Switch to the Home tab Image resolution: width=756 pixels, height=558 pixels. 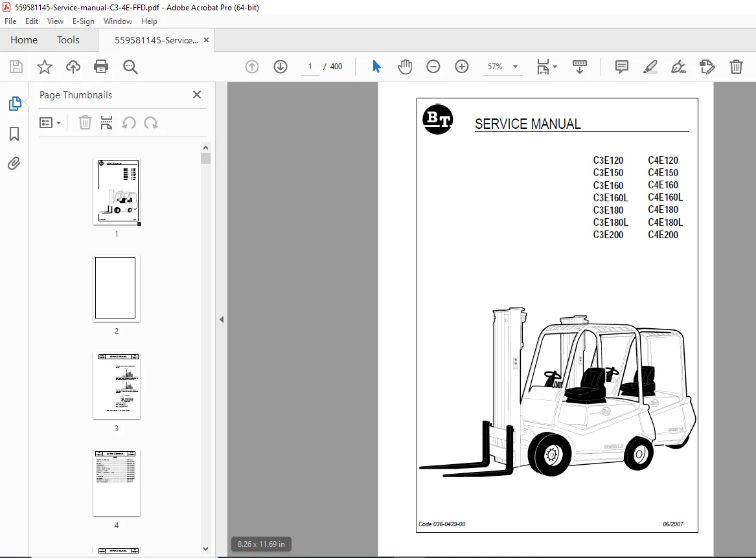point(24,40)
